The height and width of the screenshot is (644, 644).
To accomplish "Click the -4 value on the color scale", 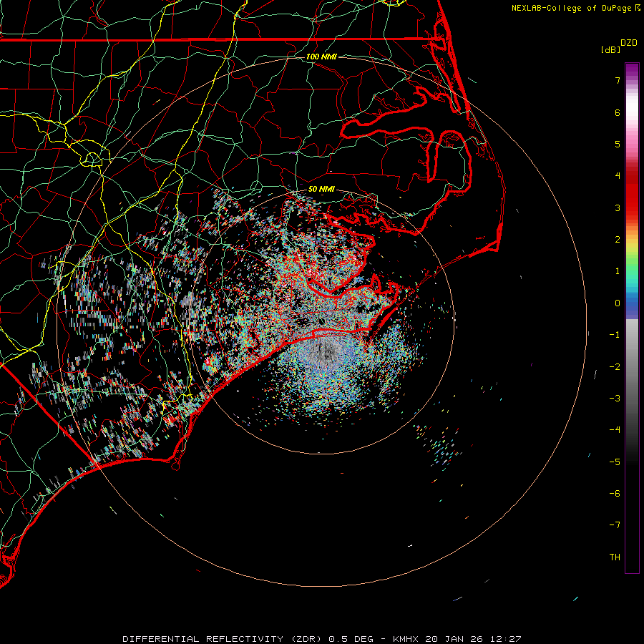I will (615, 430).
